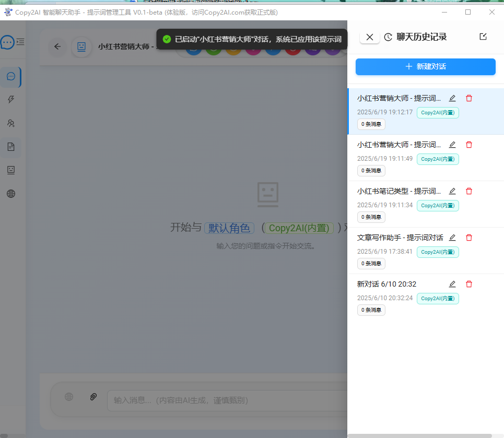Viewport: 504px width, 438px height.
Task: Delete the 19:11:49 小红书营销大师 conversation
Action: [469, 145]
